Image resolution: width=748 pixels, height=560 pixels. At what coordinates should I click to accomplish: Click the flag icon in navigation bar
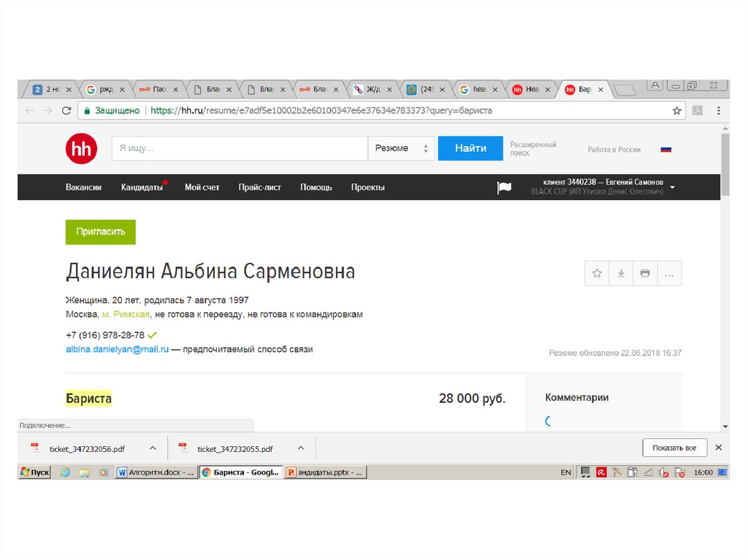[x=504, y=188]
